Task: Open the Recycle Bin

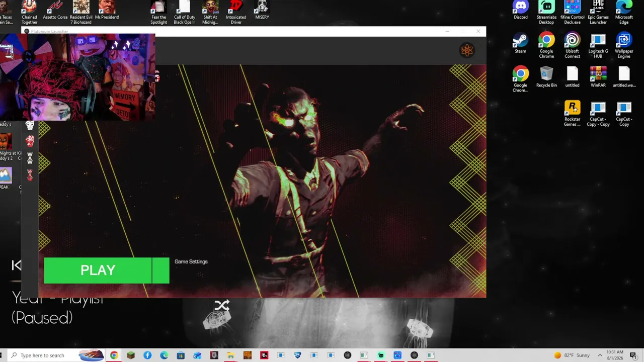Action: (x=546, y=77)
